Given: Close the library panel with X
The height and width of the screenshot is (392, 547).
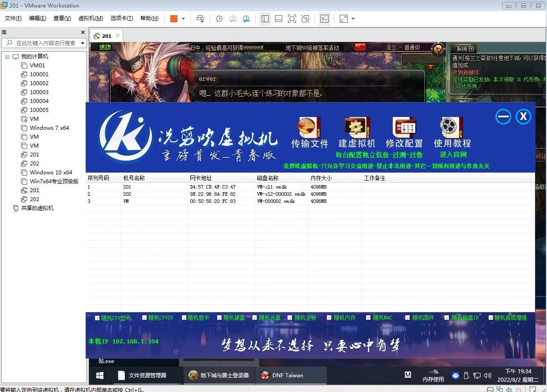Looking at the screenshot, I should tap(82, 32).
